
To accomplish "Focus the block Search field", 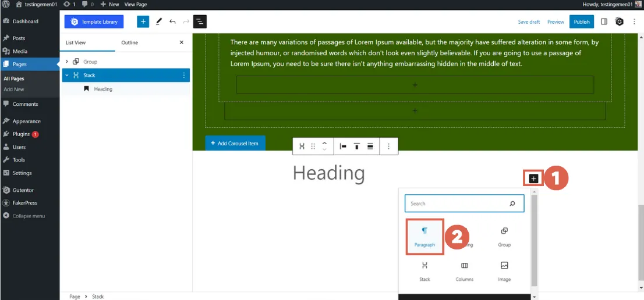I will 465,203.
